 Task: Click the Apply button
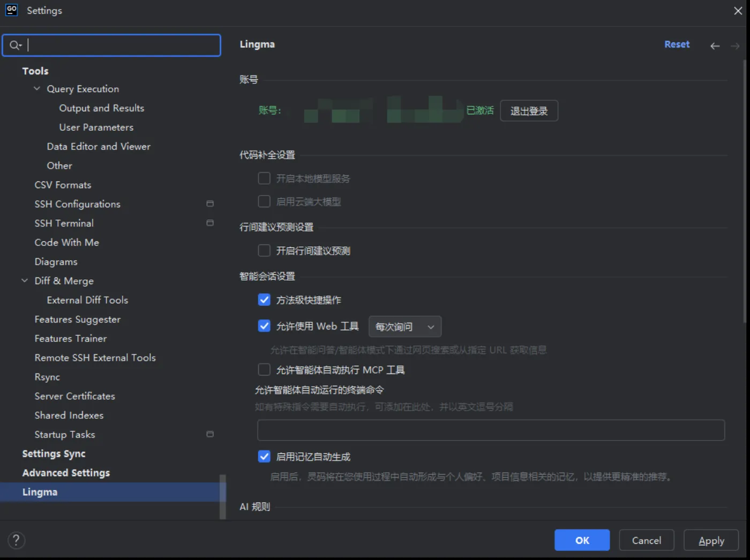(711, 540)
